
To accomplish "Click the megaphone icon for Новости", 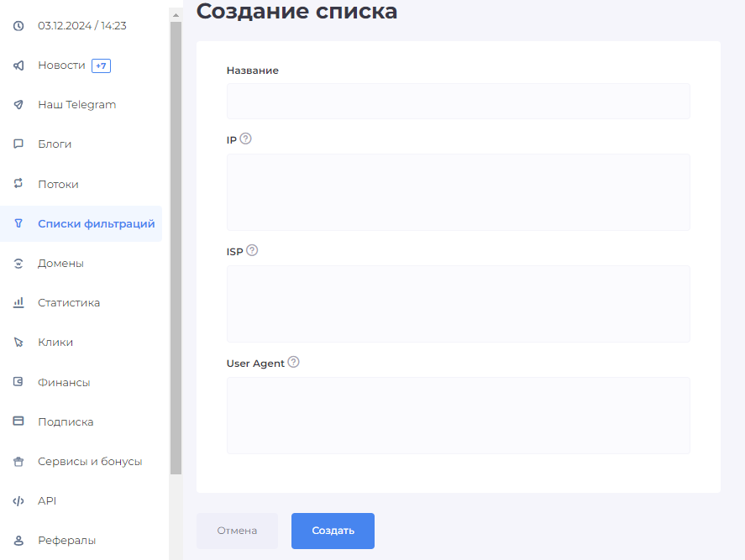I will [18, 65].
